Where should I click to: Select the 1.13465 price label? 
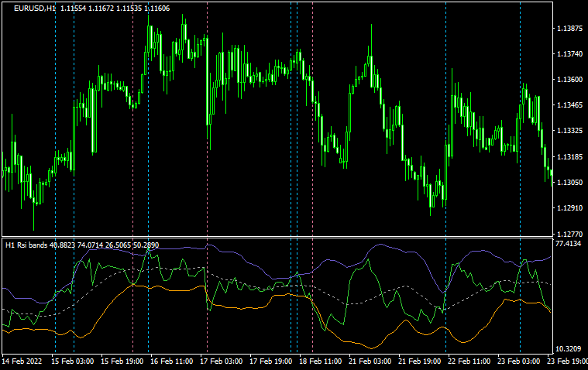pos(569,105)
